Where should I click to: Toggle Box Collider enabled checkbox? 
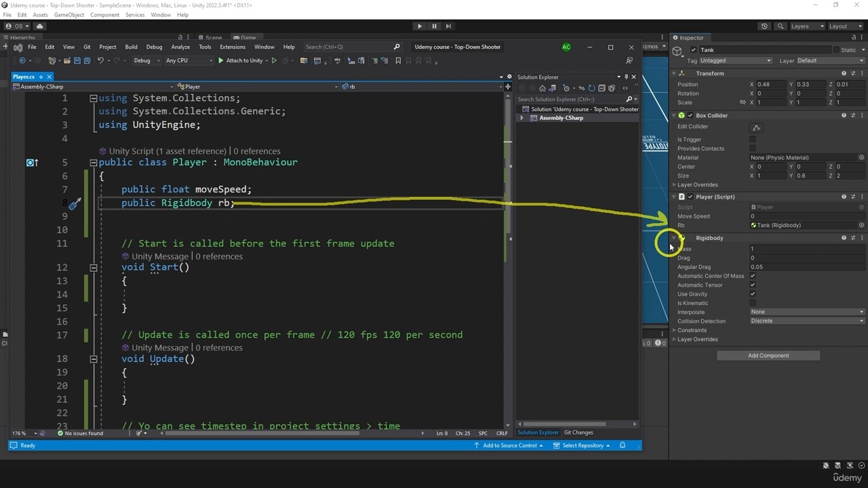point(690,116)
